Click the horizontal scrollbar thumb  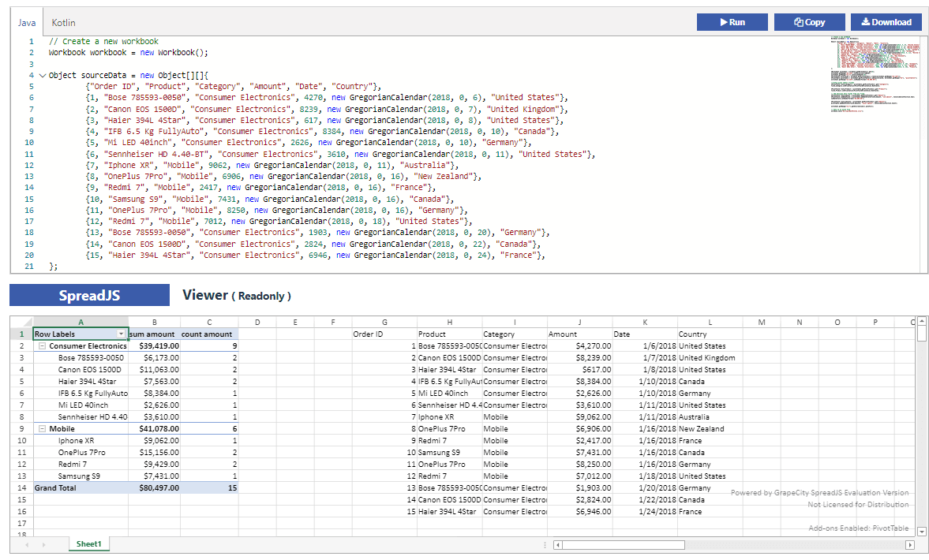click(624, 544)
